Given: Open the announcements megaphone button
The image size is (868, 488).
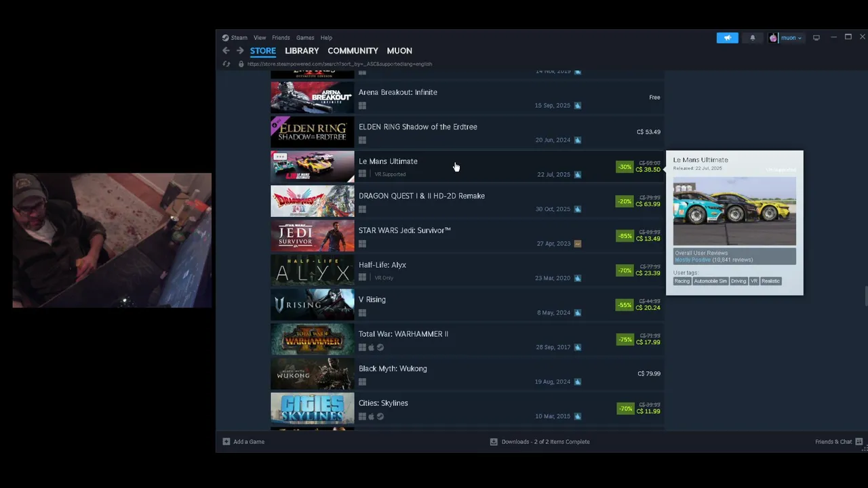Looking at the screenshot, I should 727,38.
